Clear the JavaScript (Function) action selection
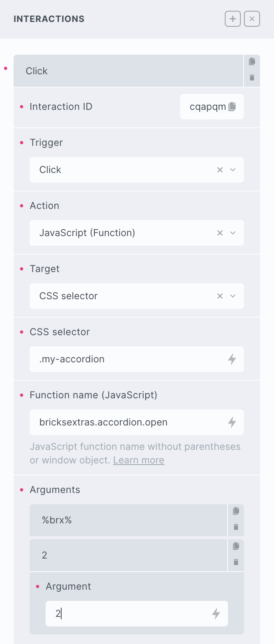This screenshot has width=274, height=644. 220,233
